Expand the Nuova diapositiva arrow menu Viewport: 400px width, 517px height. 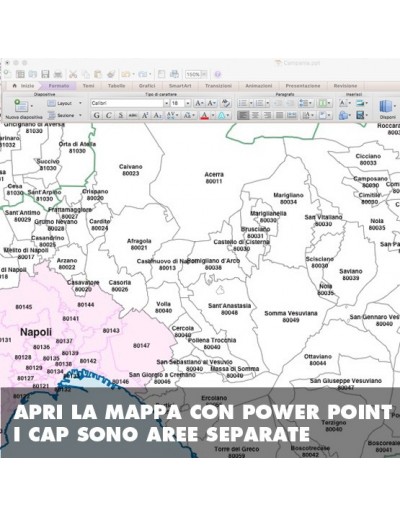tap(32, 106)
